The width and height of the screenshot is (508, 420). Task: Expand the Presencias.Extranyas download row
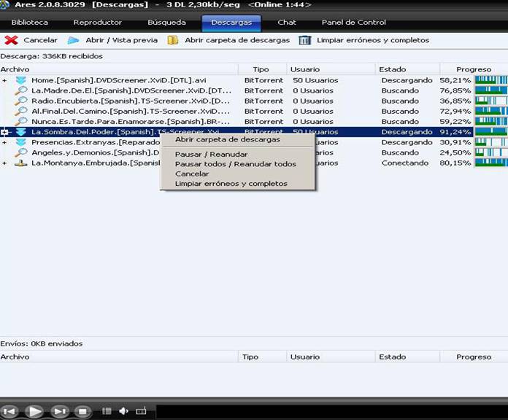(4, 142)
